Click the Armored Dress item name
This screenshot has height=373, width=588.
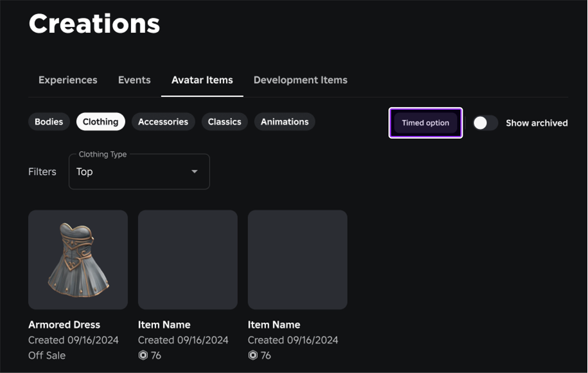click(64, 325)
